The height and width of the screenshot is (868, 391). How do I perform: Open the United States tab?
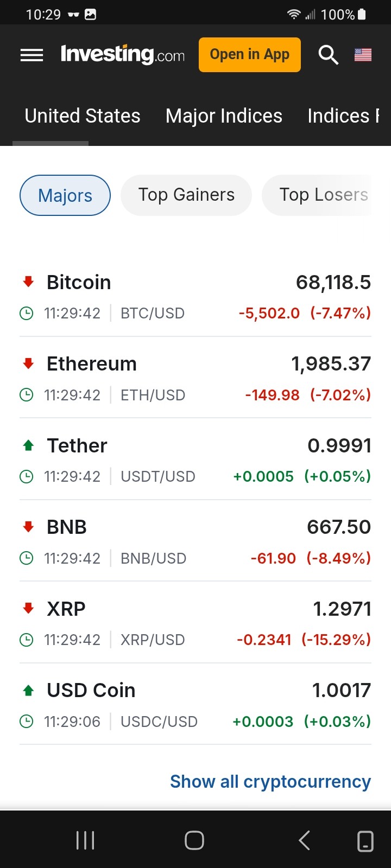coord(83,116)
